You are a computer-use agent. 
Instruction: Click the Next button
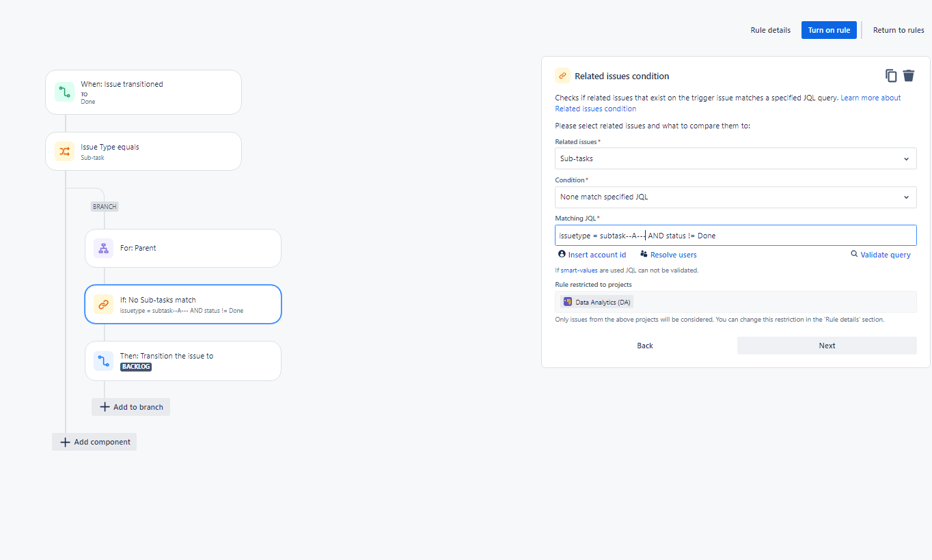(827, 345)
